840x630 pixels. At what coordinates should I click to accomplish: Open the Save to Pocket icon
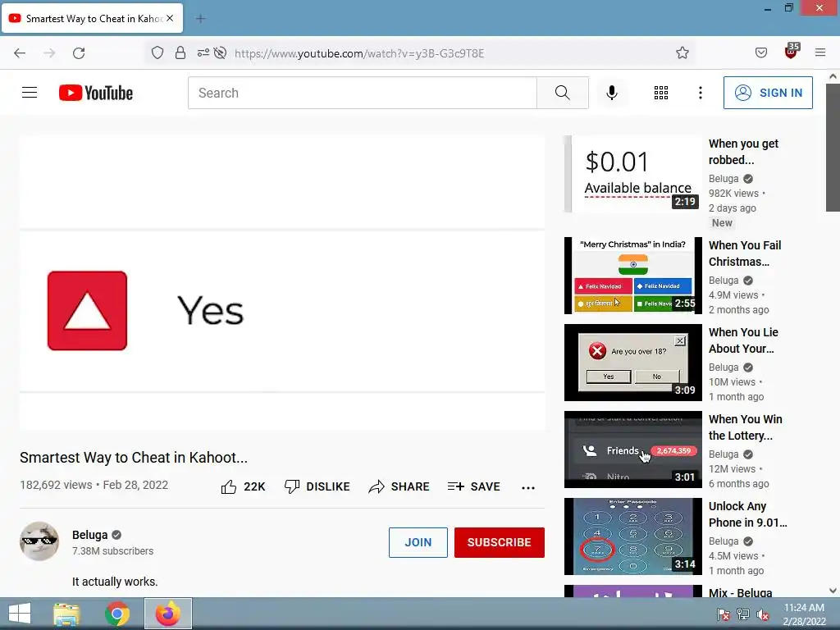point(760,52)
